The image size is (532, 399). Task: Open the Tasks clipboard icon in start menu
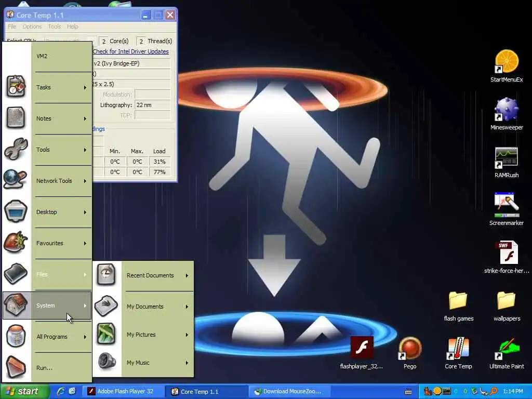click(16, 87)
